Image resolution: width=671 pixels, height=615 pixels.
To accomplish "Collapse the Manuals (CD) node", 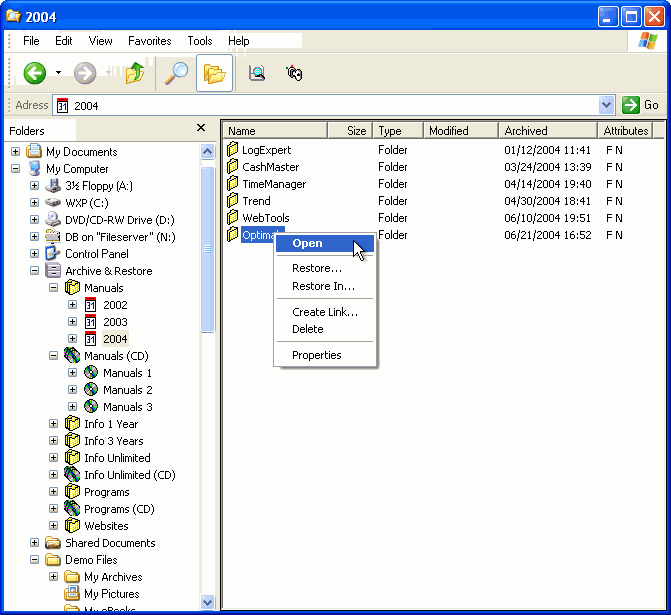I will coord(53,356).
